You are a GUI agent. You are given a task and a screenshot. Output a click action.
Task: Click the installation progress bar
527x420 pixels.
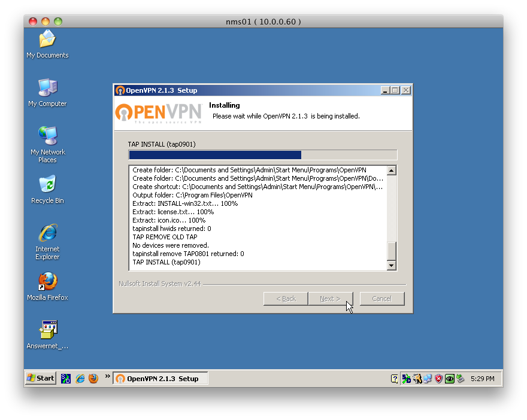[263, 155]
